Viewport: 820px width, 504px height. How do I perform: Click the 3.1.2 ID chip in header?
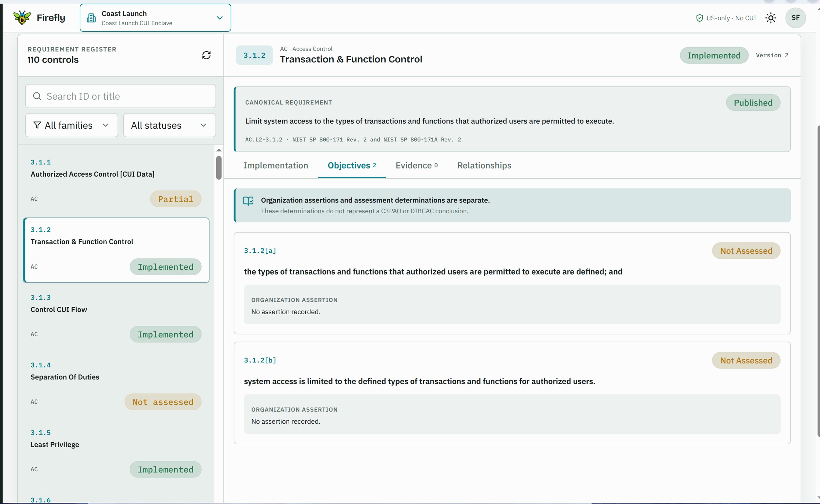[254, 55]
